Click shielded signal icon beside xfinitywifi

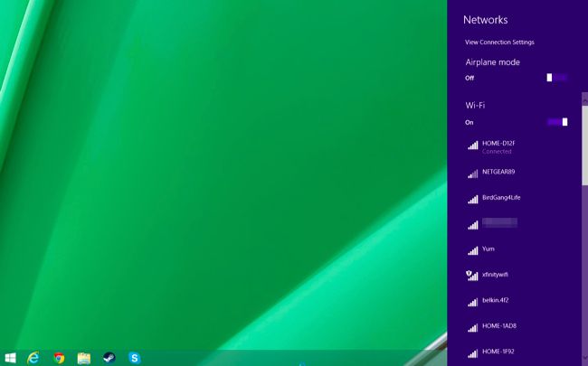(x=472, y=276)
